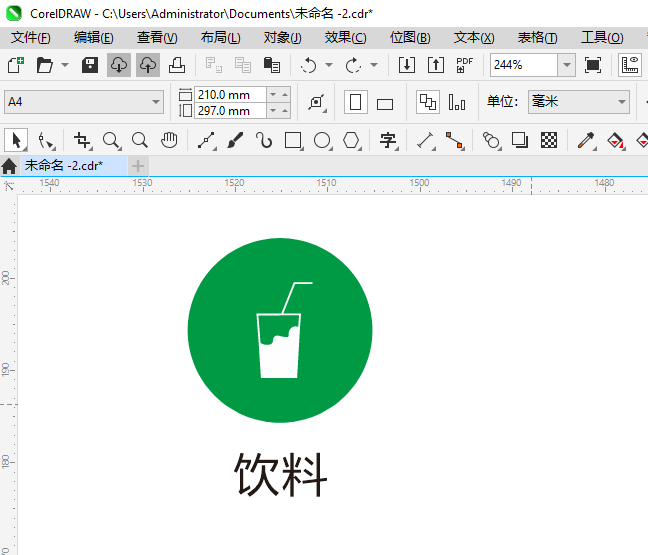Open the zoom level dropdown arrow
Viewport: 648px width, 555px height.
pos(567,65)
